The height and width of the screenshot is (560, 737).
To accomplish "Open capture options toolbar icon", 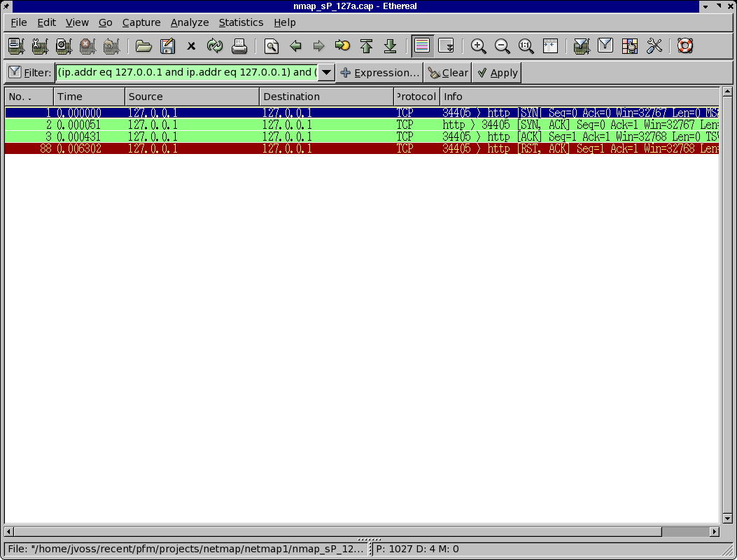I will [x=40, y=46].
